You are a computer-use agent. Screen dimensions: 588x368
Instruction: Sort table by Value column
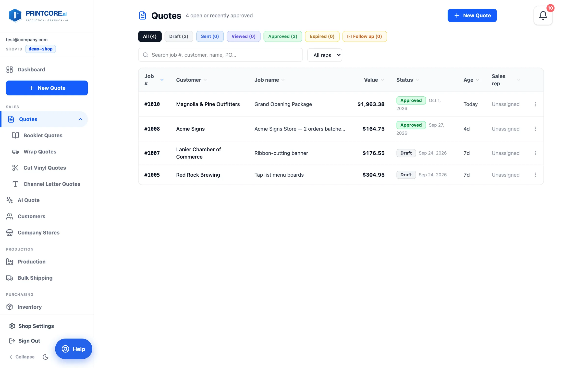[x=374, y=80]
